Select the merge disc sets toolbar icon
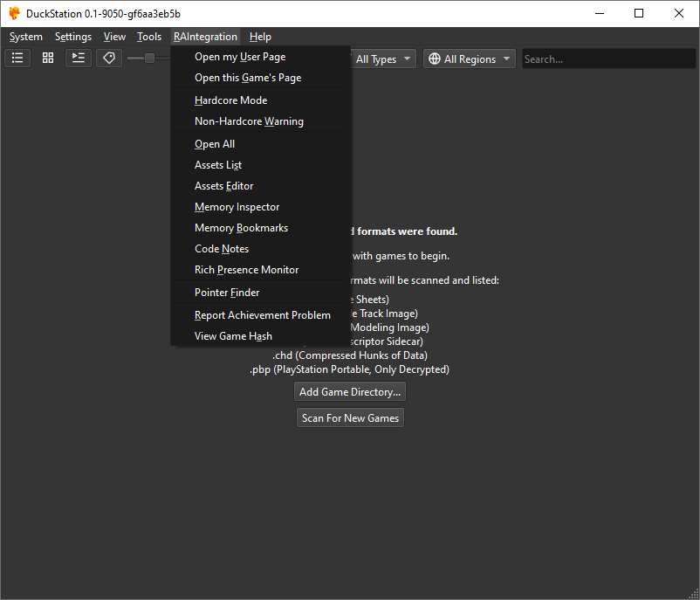The height and width of the screenshot is (600, 700). point(78,58)
